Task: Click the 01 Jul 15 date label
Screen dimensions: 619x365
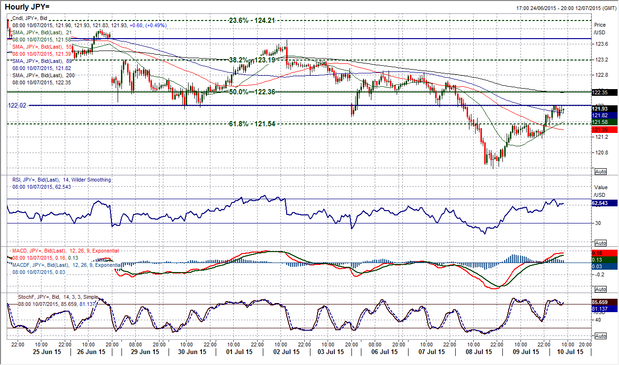Action: pos(240,352)
